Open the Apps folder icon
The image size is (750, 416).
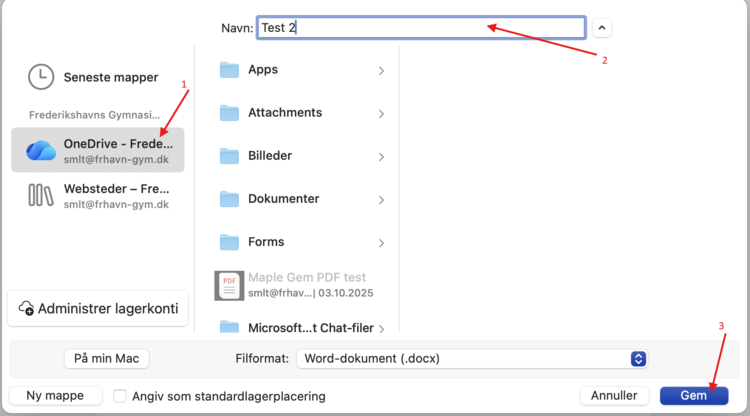230,70
